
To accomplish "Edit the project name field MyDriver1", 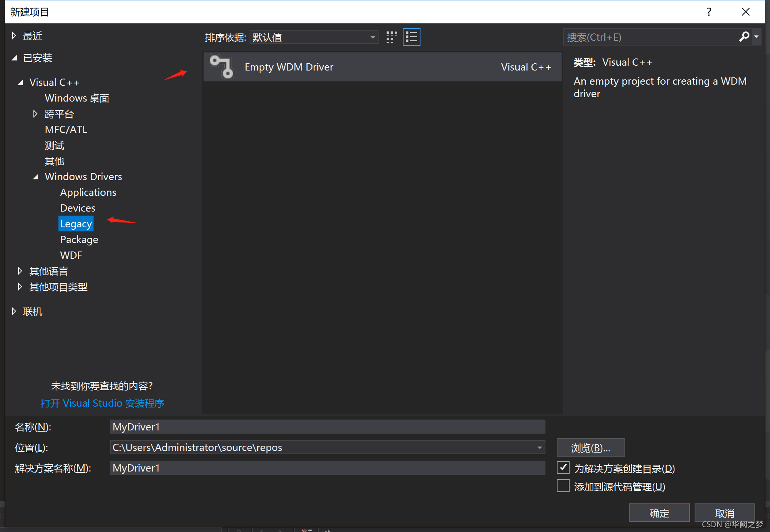I will click(x=327, y=427).
